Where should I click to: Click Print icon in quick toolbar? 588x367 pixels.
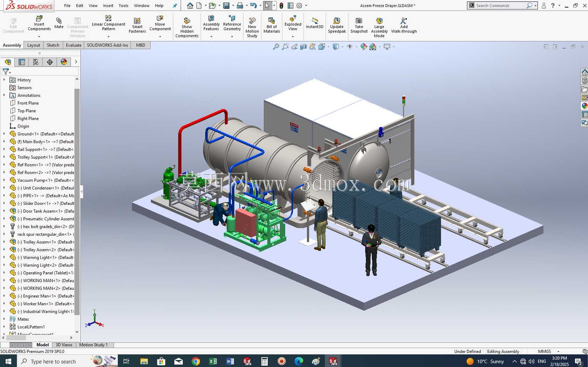click(240, 6)
